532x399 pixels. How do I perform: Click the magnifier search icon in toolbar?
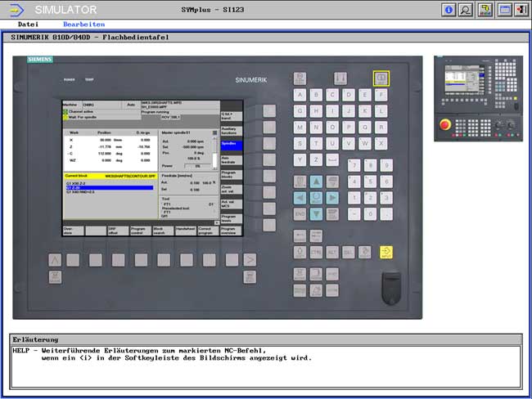pos(466,10)
